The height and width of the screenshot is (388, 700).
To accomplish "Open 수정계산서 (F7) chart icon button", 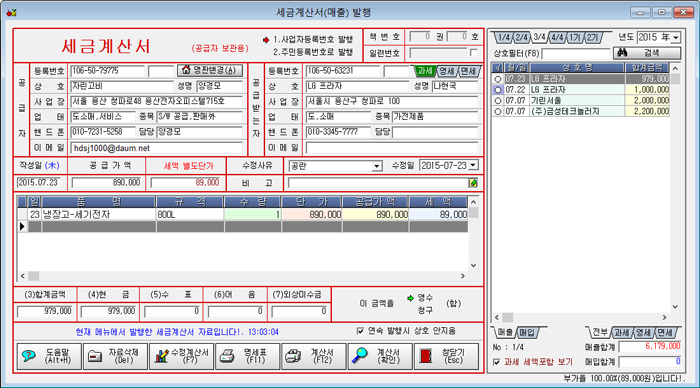I will tap(182, 356).
